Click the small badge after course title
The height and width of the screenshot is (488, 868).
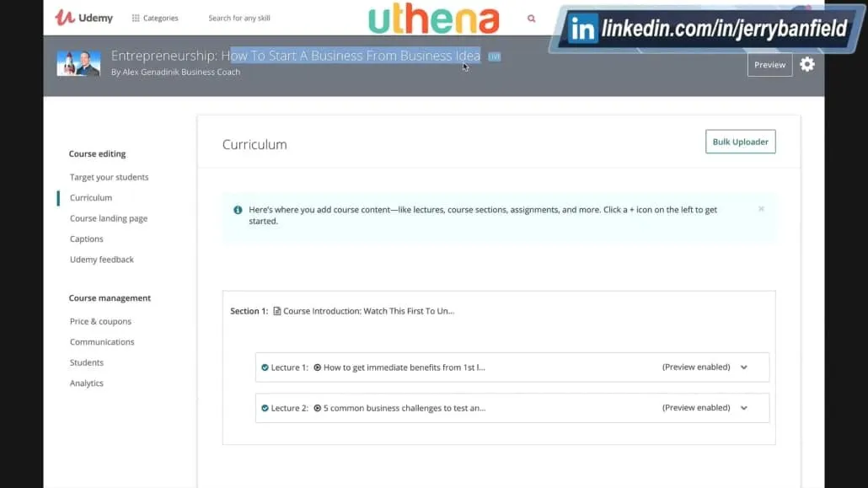click(x=495, y=56)
